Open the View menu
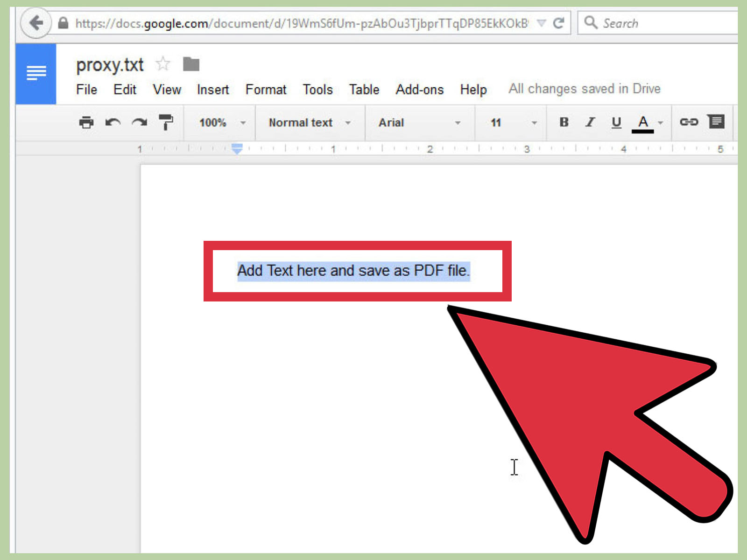The height and width of the screenshot is (560, 747). click(167, 89)
